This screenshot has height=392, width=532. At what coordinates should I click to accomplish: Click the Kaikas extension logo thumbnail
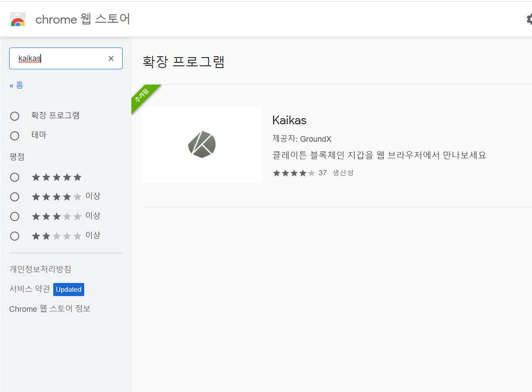(202, 144)
